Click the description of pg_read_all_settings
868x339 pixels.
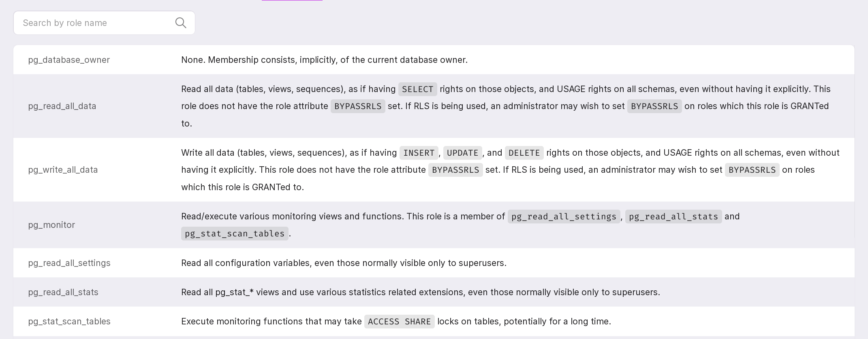[x=344, y=263]
